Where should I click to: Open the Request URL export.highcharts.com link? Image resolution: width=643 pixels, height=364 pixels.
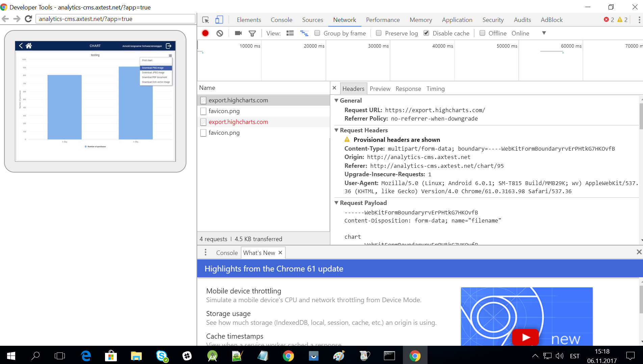(435, 110)
